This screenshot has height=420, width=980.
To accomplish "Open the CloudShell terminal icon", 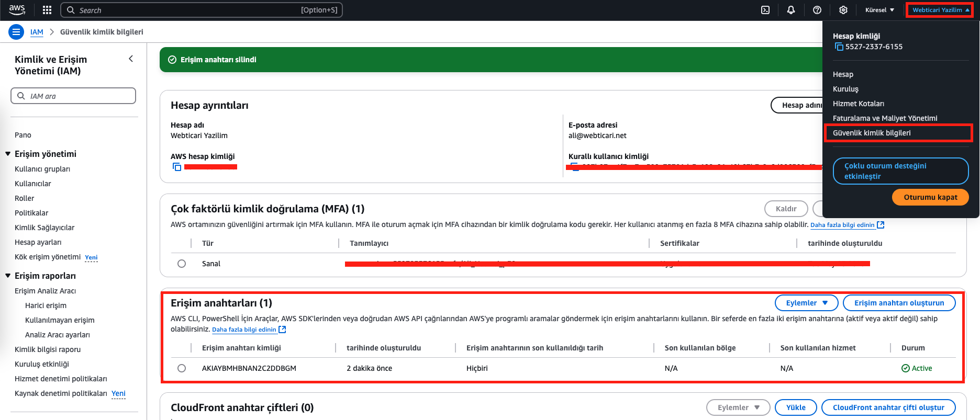I will tap(765, 10).
